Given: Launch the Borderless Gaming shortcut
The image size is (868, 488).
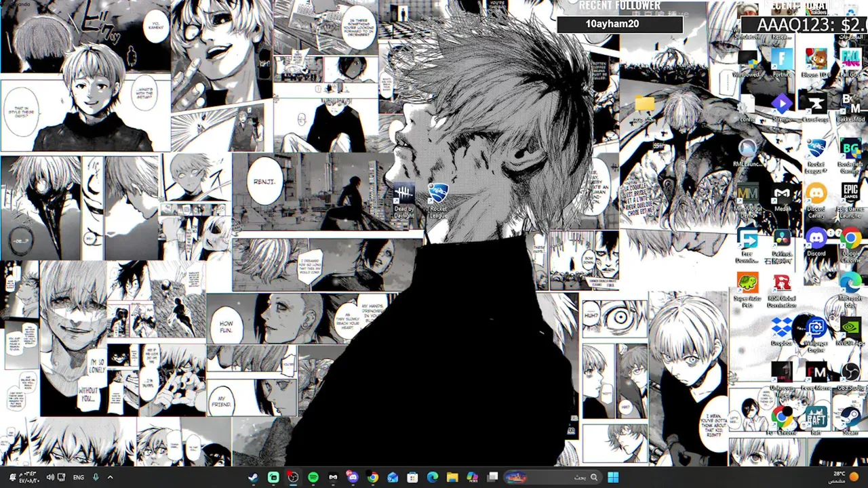Looking at the screenshot, I should coord(850,156).
